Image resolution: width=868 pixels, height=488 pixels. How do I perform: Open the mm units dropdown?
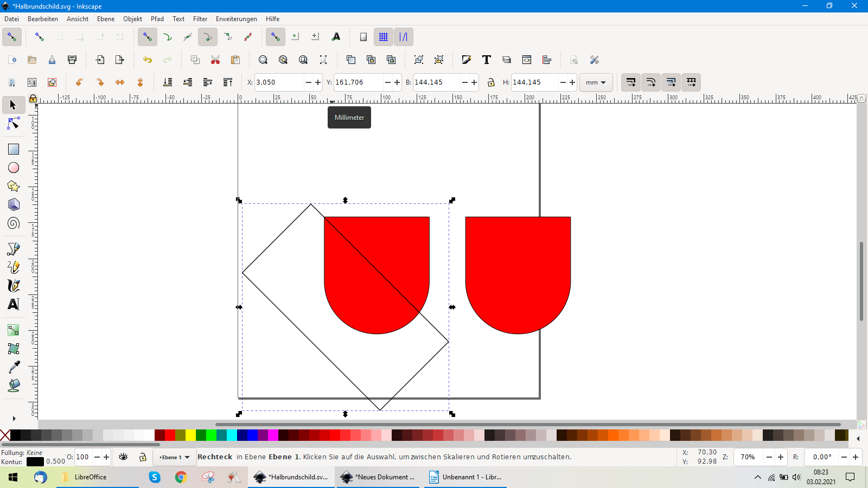click(x=596, y=82)
